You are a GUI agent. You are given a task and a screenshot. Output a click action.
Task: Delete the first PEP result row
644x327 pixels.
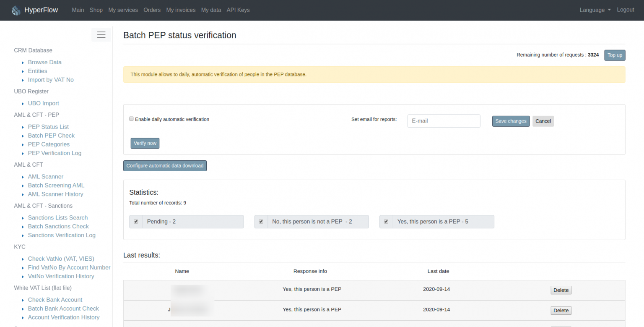pyautogui.click(x=561, y=290)
